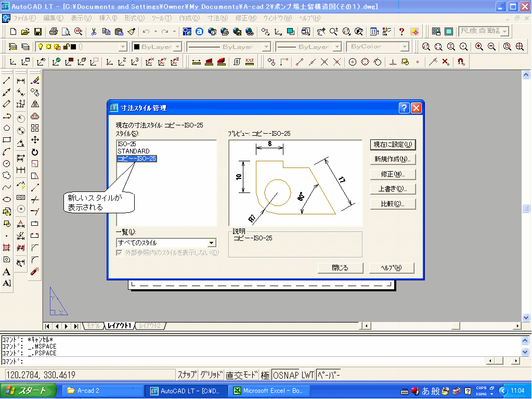The image size is (532, 399).
Task: Click the New drawing icon in the standard toolbar
Action: point(13,32)
